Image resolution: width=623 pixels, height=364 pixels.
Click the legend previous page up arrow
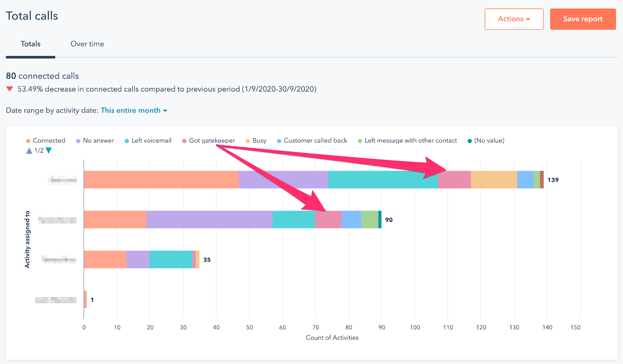click(29, 151)
